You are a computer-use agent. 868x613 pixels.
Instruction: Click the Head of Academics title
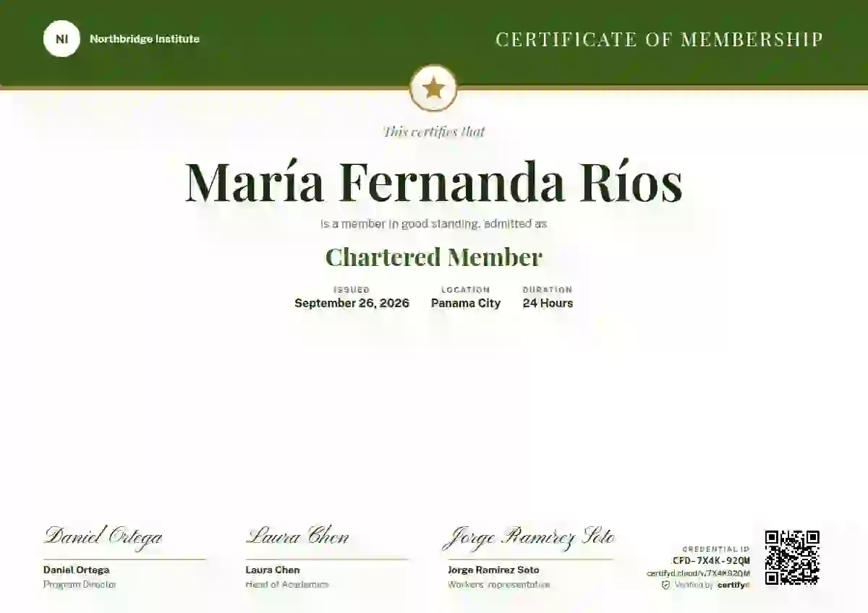(287, 584)
